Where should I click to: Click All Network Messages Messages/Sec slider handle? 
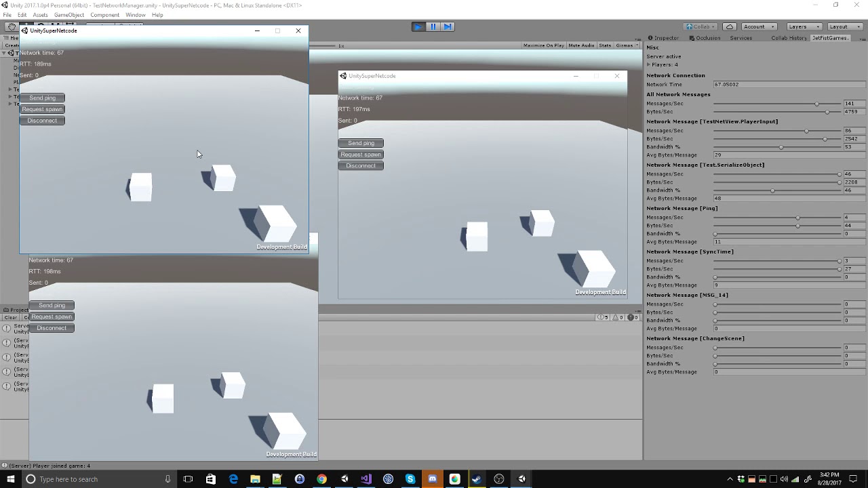[x=816, y=104]
